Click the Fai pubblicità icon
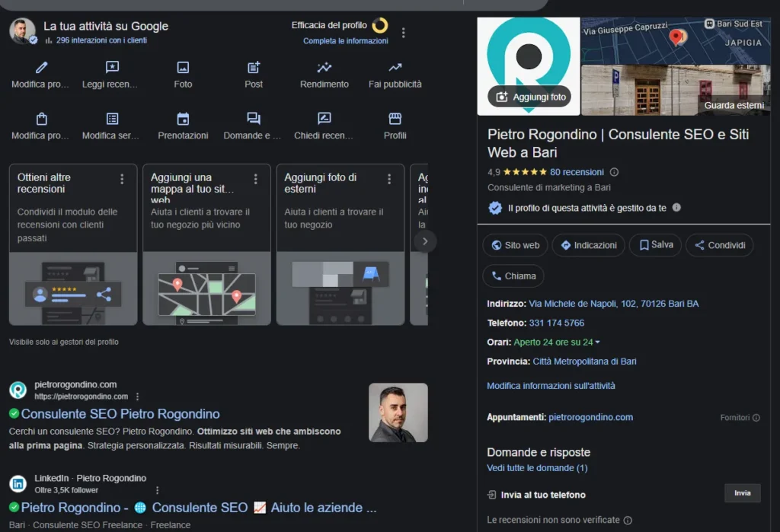The height and width of the screenshot is (532, 780). pyautogui.click(x=395, y=67)
